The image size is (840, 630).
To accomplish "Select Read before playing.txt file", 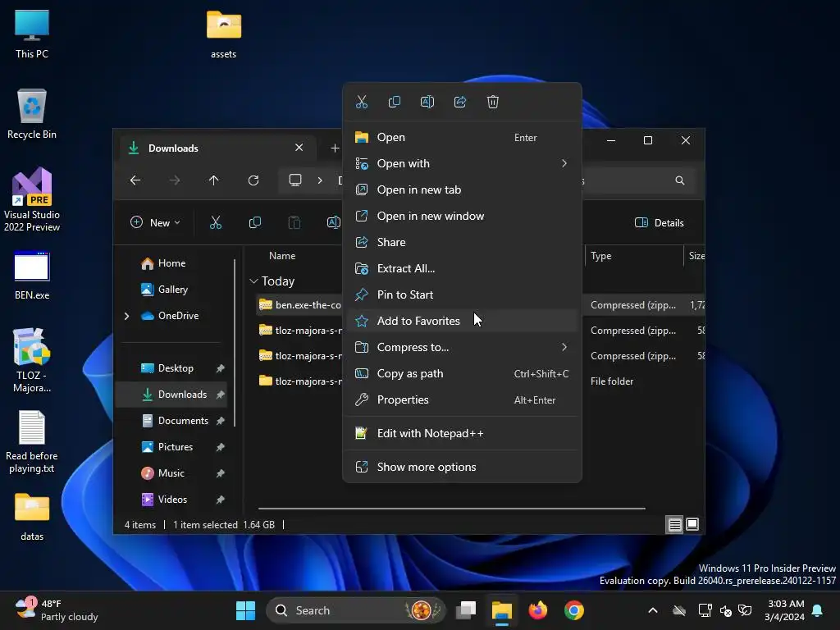I will coord(32,442).
